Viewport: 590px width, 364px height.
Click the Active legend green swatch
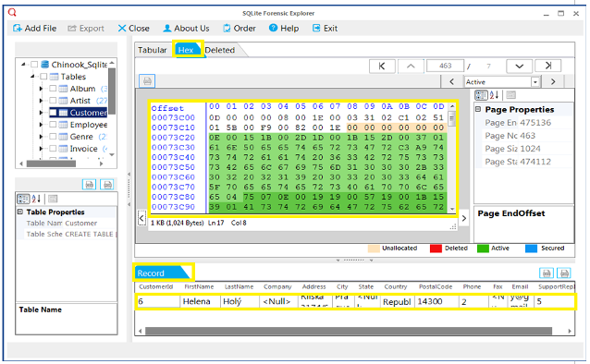[483, 249]
